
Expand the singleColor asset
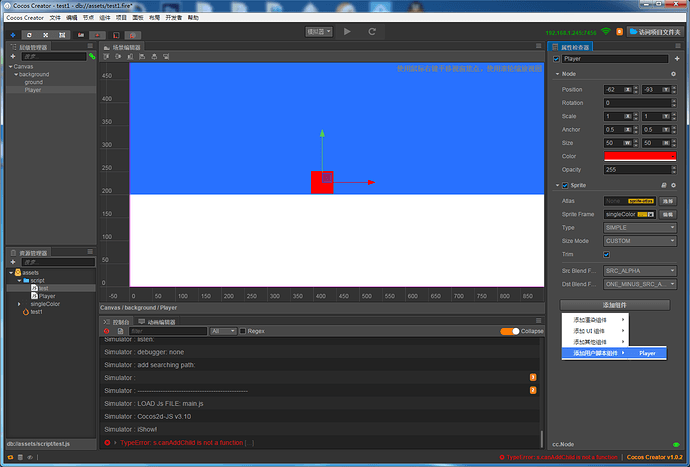coord(19,304)
